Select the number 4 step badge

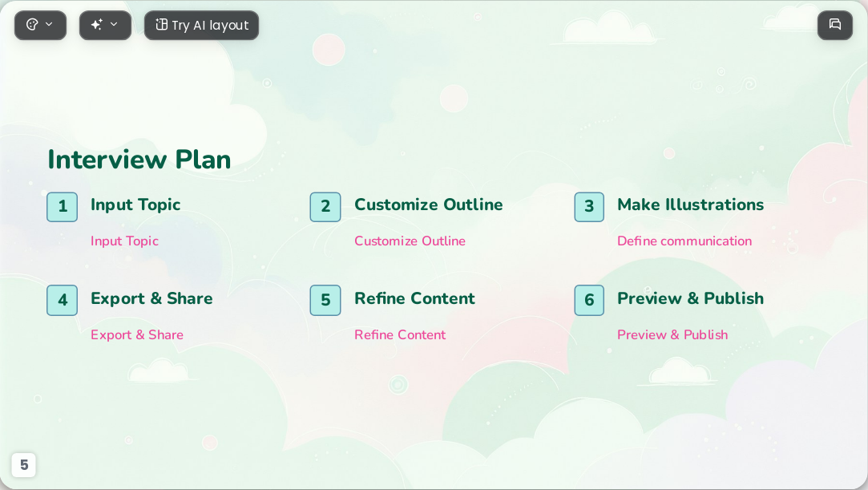click(x=62, y=301)
